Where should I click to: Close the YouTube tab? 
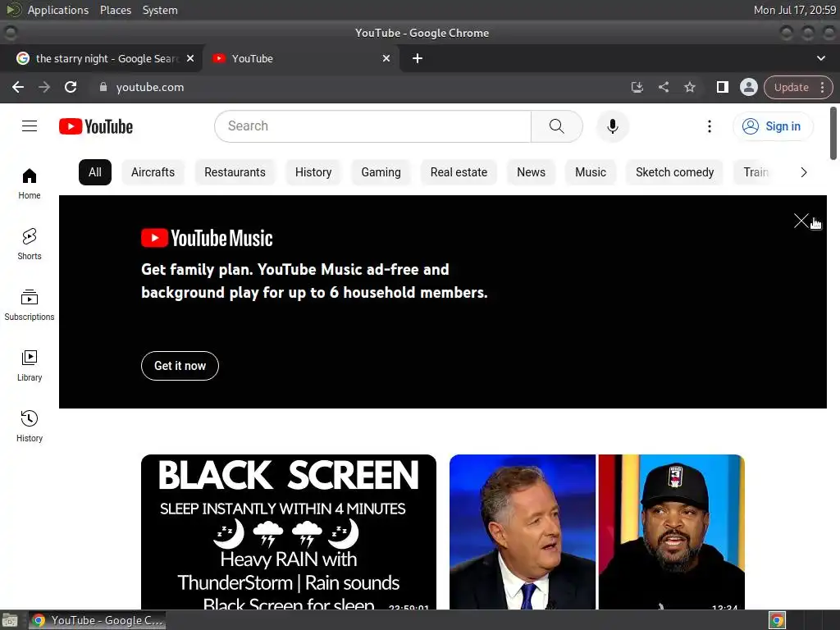click(386, 58)
